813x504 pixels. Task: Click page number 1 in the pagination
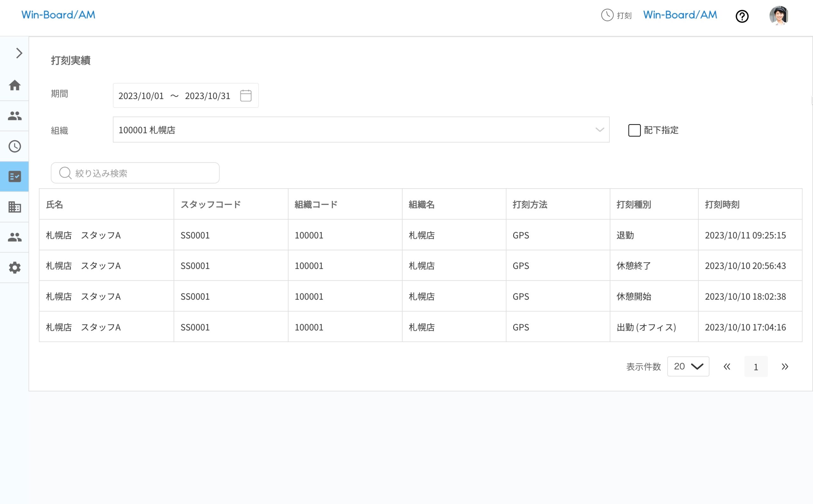click(756, 366)
